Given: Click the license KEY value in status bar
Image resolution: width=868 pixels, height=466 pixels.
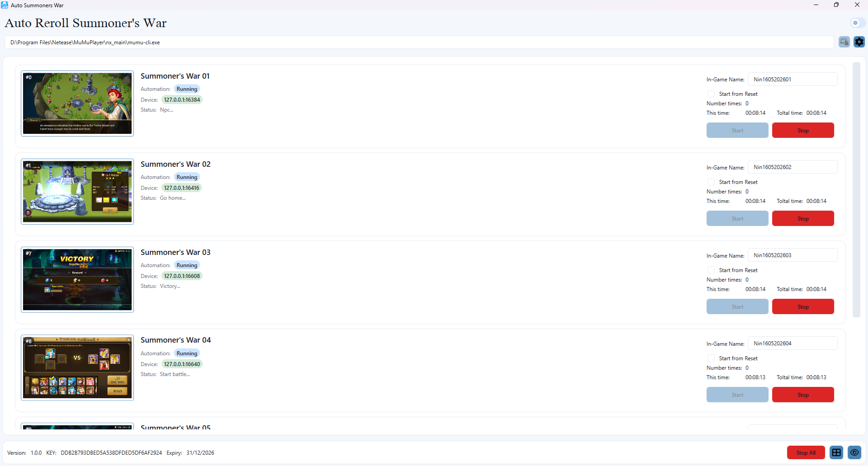Looking at the screenshot, I should [111, 453].
